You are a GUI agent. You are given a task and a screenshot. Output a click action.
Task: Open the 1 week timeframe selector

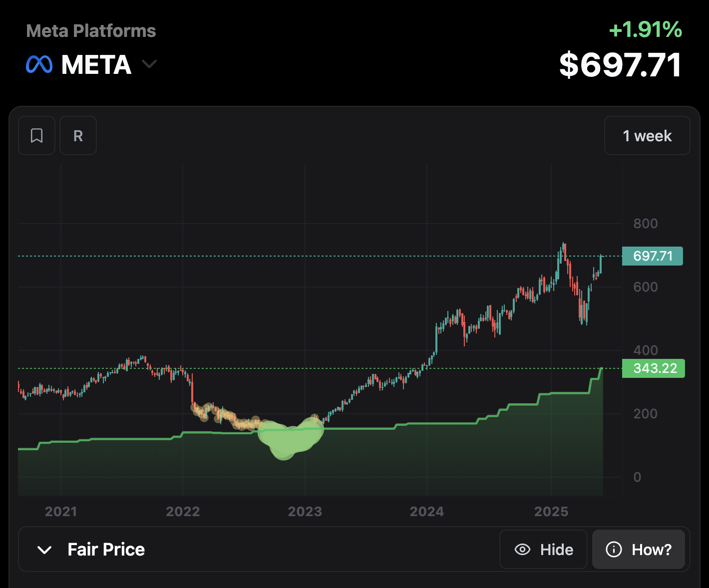click(x=647, y=135)
